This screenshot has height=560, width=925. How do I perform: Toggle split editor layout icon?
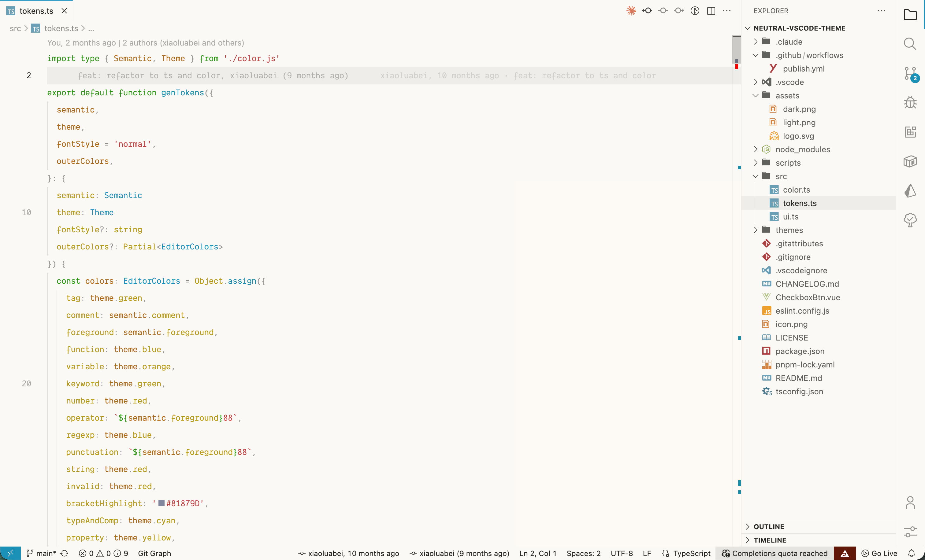tap(711, 11)
